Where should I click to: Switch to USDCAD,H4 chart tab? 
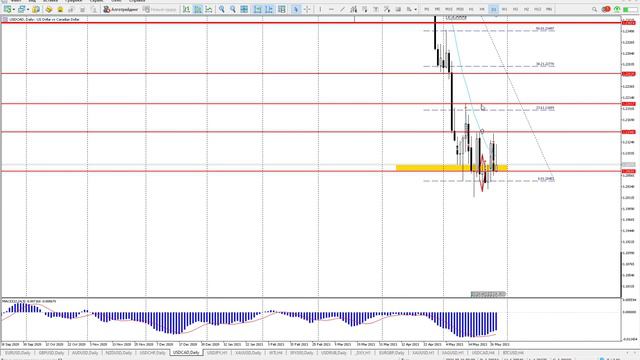(483, 353)
